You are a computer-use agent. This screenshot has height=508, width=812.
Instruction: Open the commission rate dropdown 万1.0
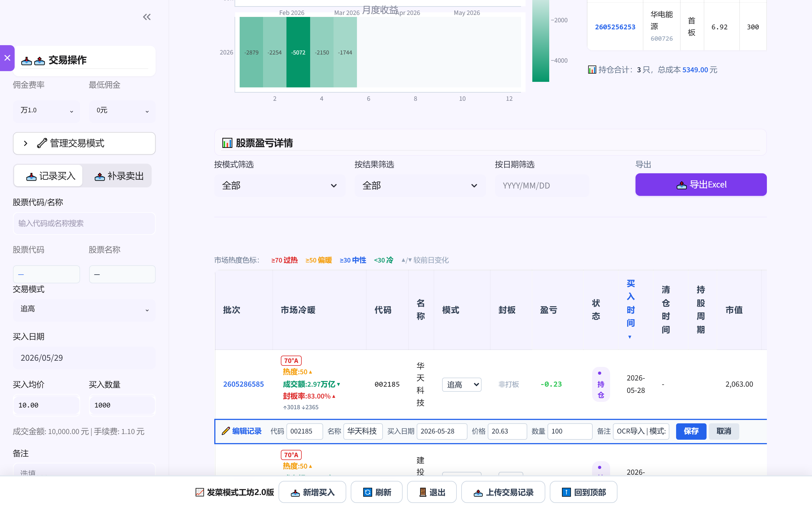click(x=46, y=111)
